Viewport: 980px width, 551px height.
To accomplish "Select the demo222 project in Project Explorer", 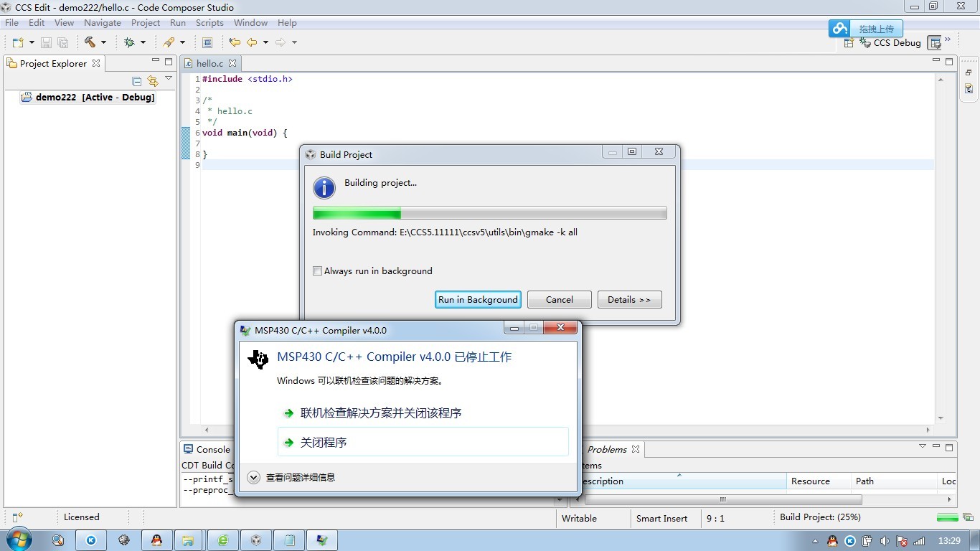I will 88,98.
